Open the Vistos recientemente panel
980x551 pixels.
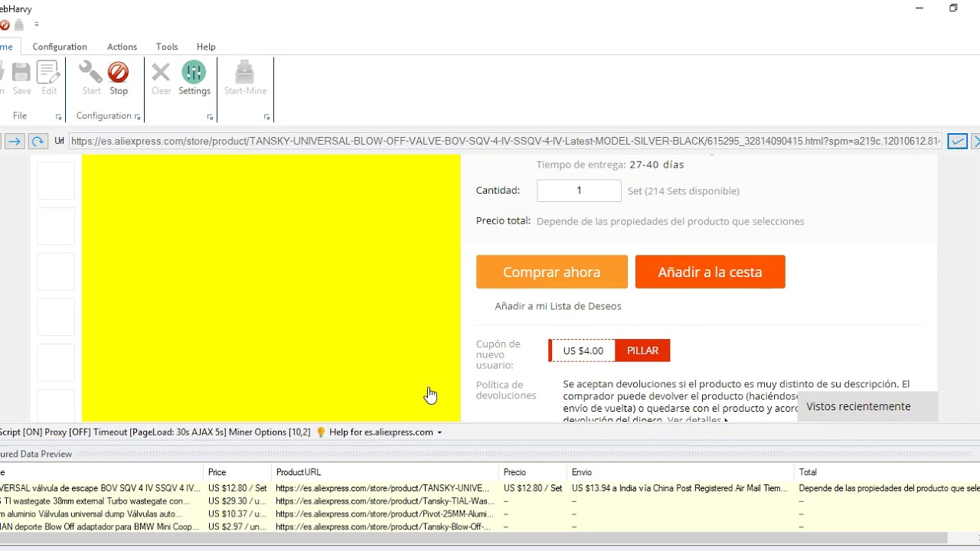[x=867, y=406]
